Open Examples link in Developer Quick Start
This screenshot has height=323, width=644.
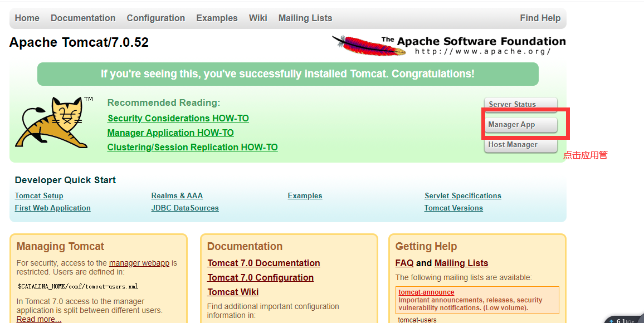(305, 196)
